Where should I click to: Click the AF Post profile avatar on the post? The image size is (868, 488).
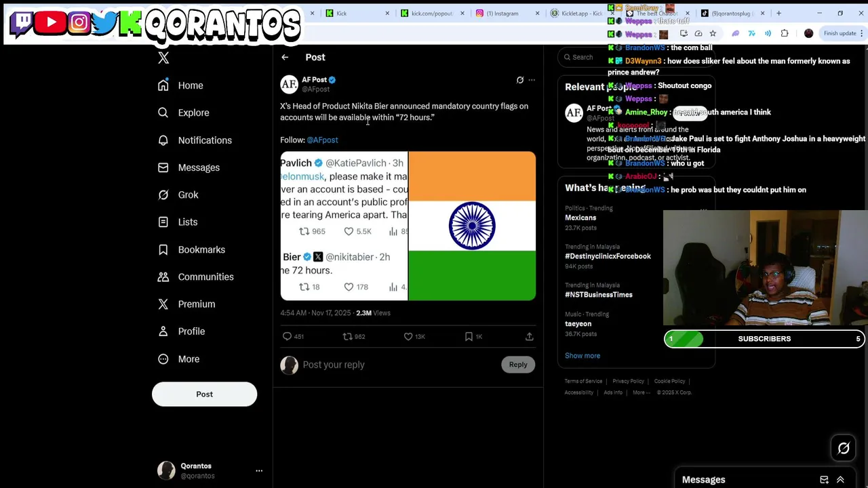click(x=290, y=84)
